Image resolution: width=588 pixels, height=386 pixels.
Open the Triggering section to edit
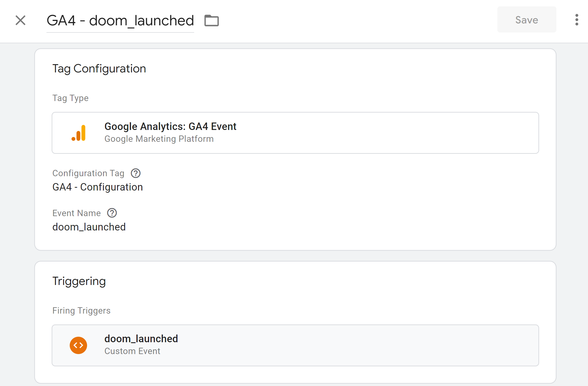295,322
